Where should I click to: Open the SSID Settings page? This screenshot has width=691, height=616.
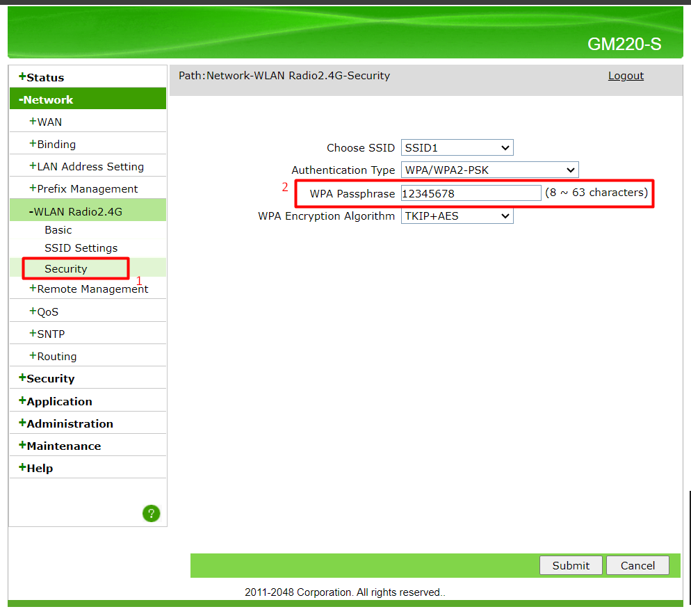[x=81, y=248]
